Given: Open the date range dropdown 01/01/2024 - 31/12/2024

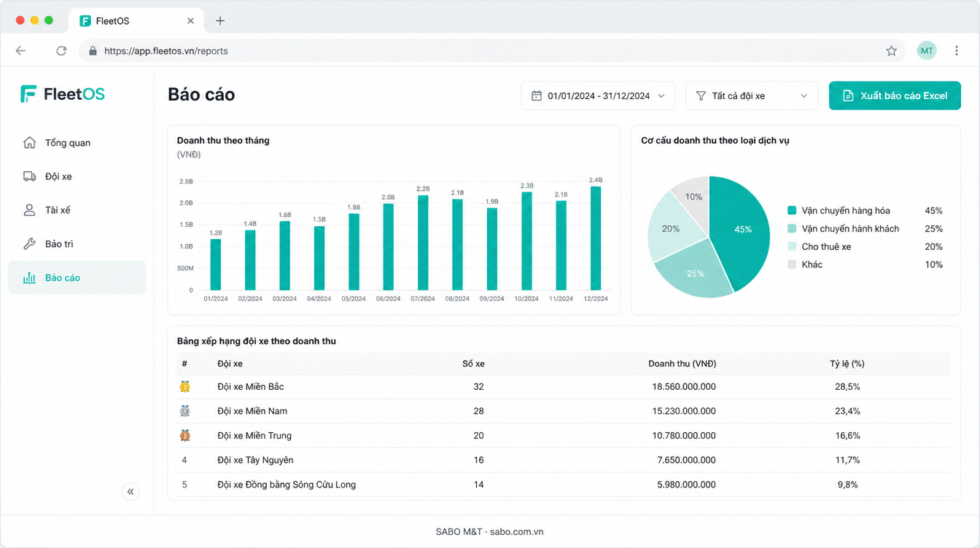Looking at the screenshot, I should [598, 95].
